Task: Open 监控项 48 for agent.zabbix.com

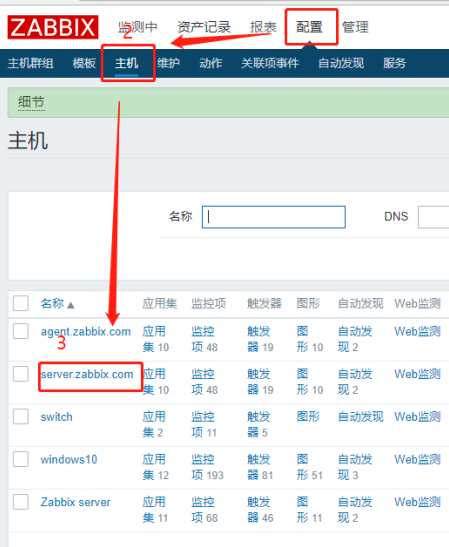Action: tap(204, 339)
